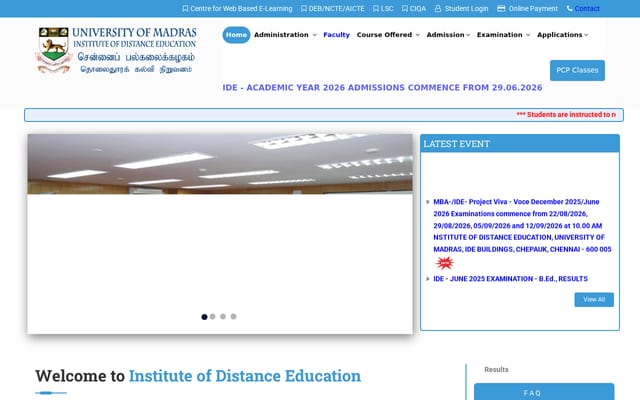
Task: Open the Examination menu
Action: [500, 35]
